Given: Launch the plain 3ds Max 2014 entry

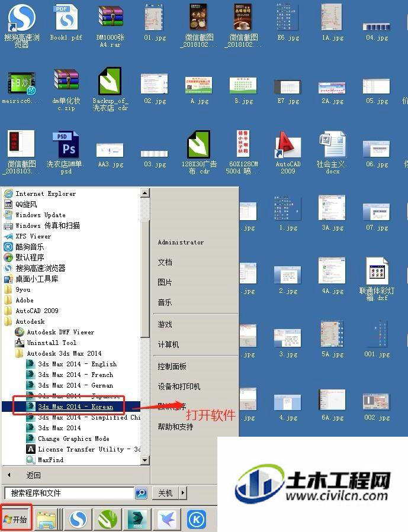Looking at the screenshot, I should coord(59,428).
